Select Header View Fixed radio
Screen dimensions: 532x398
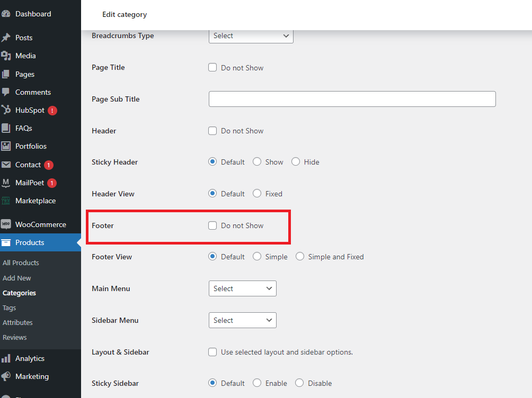[x=257, y=193]
